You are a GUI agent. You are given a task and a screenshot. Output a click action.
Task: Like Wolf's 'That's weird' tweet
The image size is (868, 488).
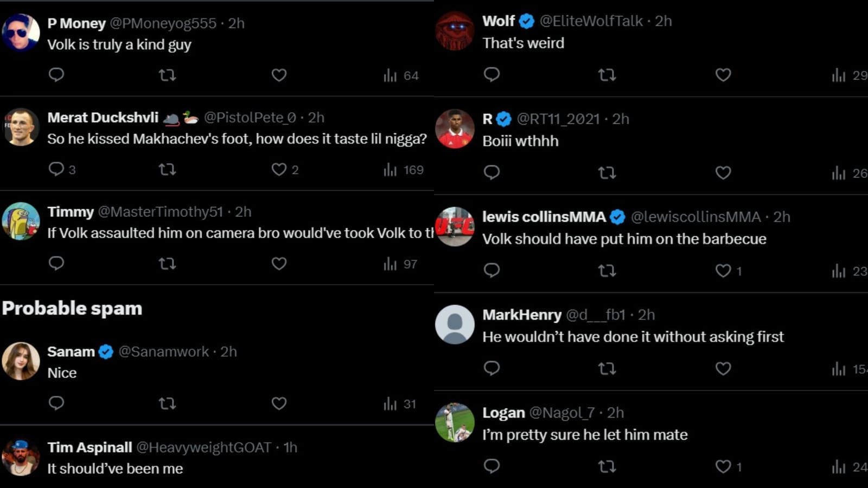tap(723, 75)
